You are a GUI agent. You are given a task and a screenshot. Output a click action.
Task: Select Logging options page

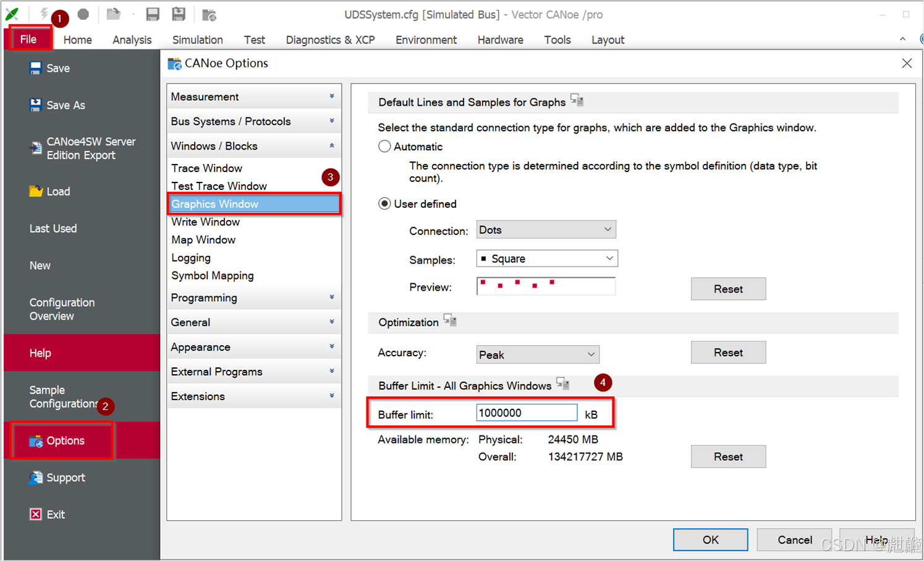click(x=191, y=258)
